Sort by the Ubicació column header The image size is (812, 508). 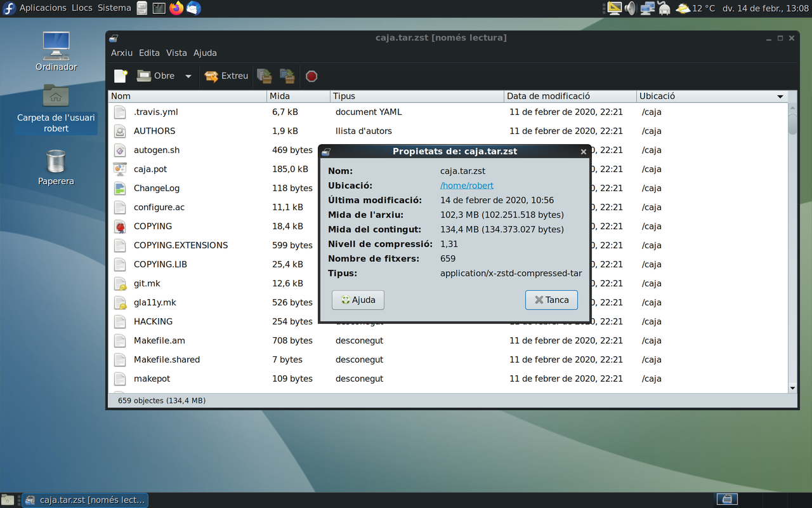(712, 96)
